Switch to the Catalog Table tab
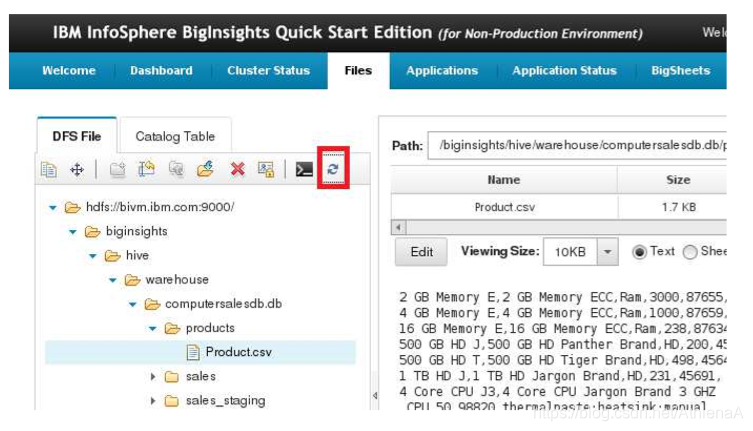This screenshot has width=753, height=431. click(175, 136)
